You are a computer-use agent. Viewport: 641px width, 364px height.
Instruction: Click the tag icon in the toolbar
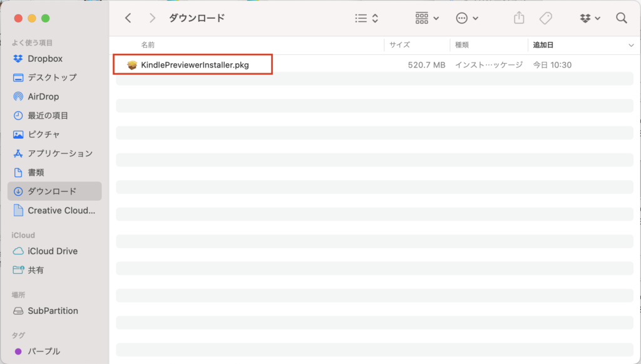[546, 18]
